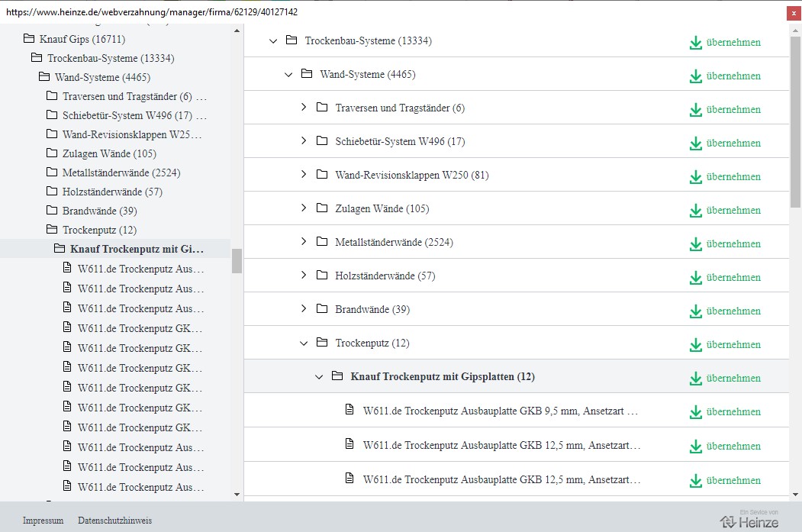The image size is (802, 532).
Task: Collapse Trockenbau-Systeme in right panel
Action: [273, 41]
